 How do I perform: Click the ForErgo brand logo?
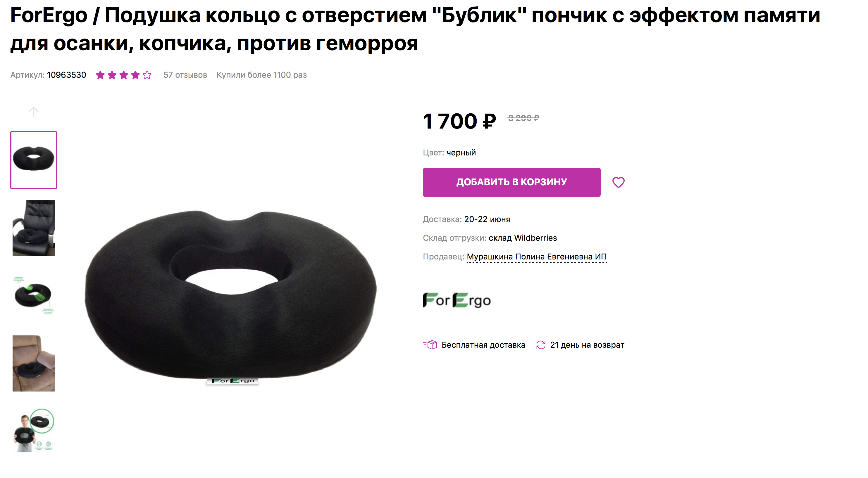click(457, 300)
